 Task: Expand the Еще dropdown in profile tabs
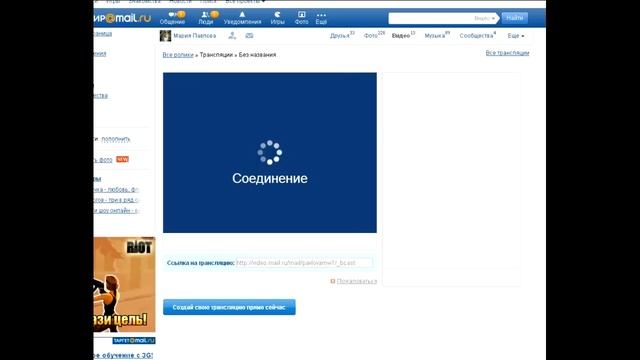(x=516, y=36)
